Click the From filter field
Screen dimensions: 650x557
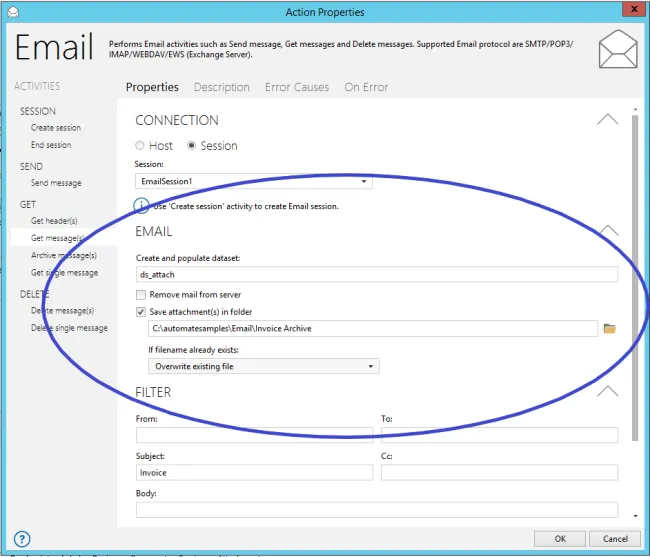(255, 435)
